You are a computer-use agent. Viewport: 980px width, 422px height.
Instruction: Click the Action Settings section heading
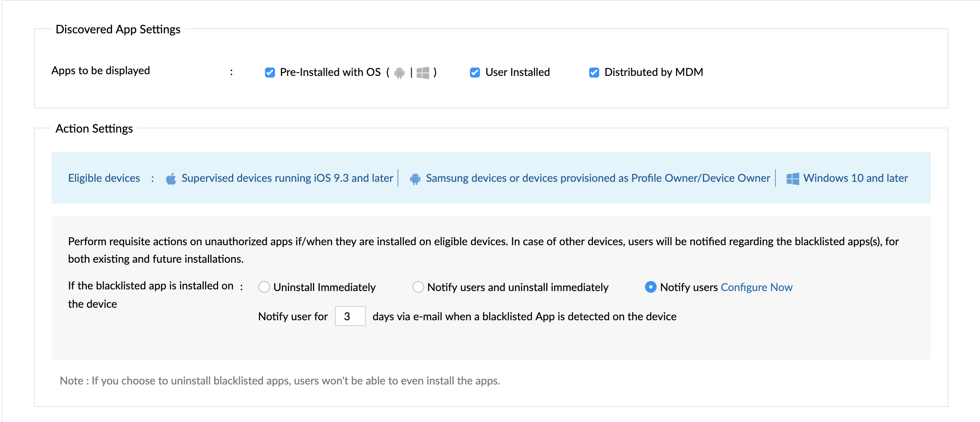(94, 128)
